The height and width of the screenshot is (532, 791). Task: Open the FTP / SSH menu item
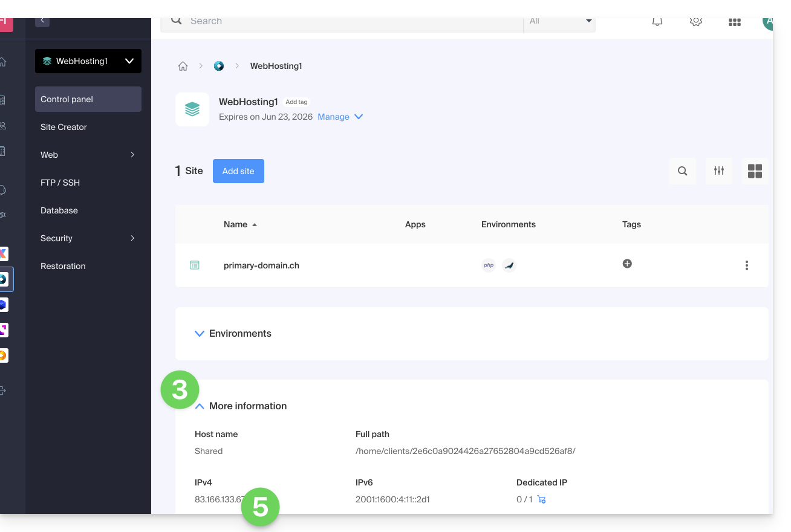coord(60,183)
